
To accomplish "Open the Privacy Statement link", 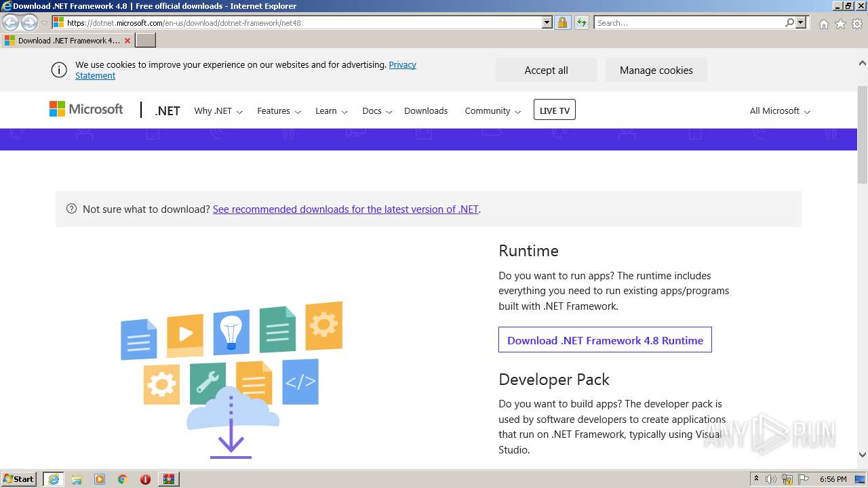I will (x=403, y=65).
